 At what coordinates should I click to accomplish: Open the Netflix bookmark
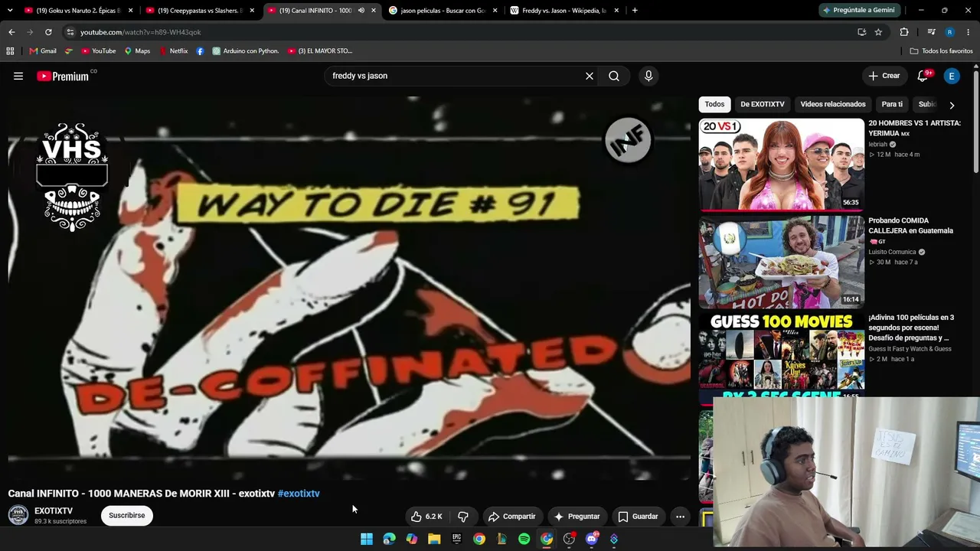click(173, 51)
